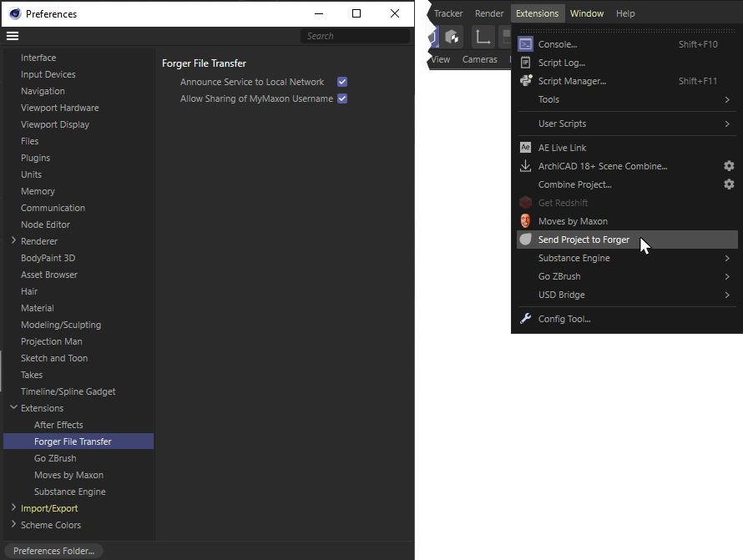Expand the Scheme Colors category
The image size is (743, 560).
pyautogui.click(x=13, y=524)
